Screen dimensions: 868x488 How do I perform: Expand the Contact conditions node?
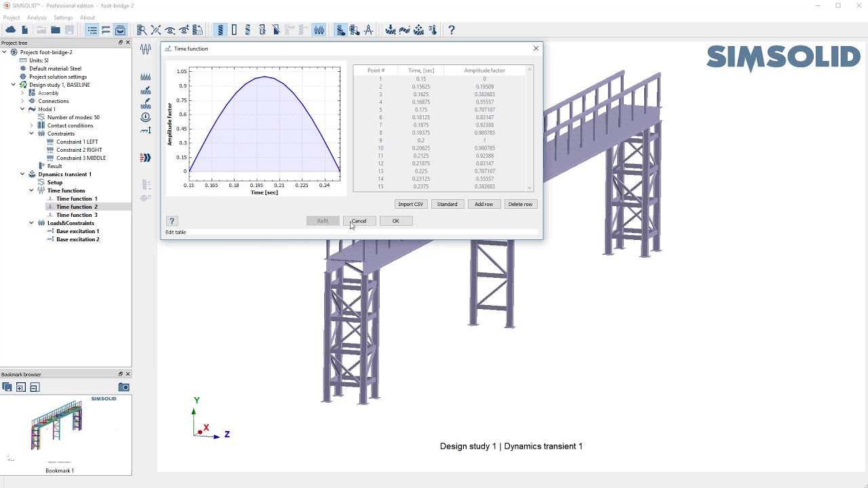[x=31, y=125]
